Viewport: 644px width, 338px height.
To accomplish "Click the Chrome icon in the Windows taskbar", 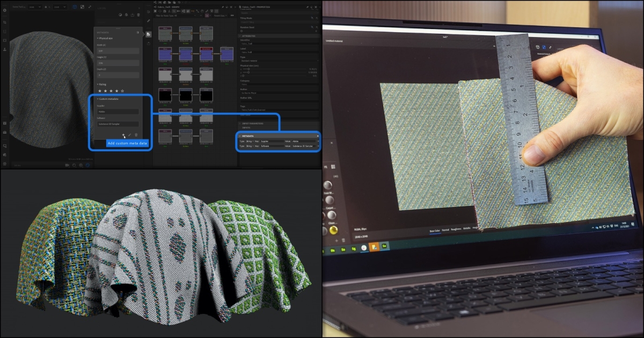I will click(x=364, y=247).
